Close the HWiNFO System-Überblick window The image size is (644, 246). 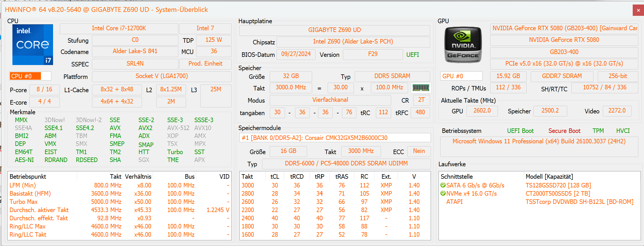(638, 10)
